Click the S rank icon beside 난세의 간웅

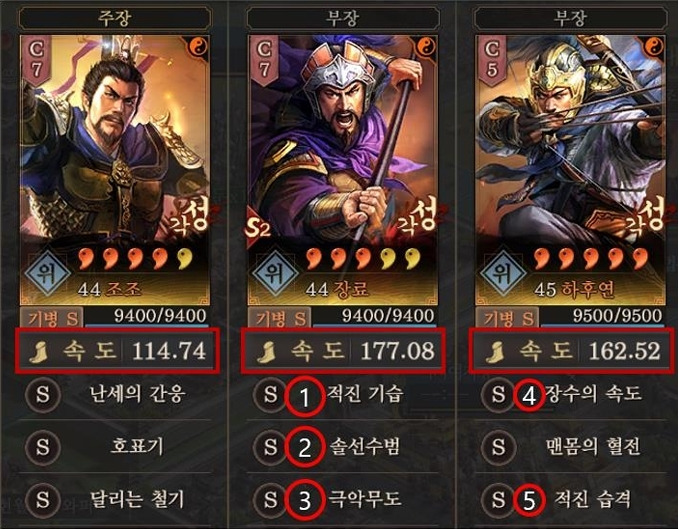[42, 394]
